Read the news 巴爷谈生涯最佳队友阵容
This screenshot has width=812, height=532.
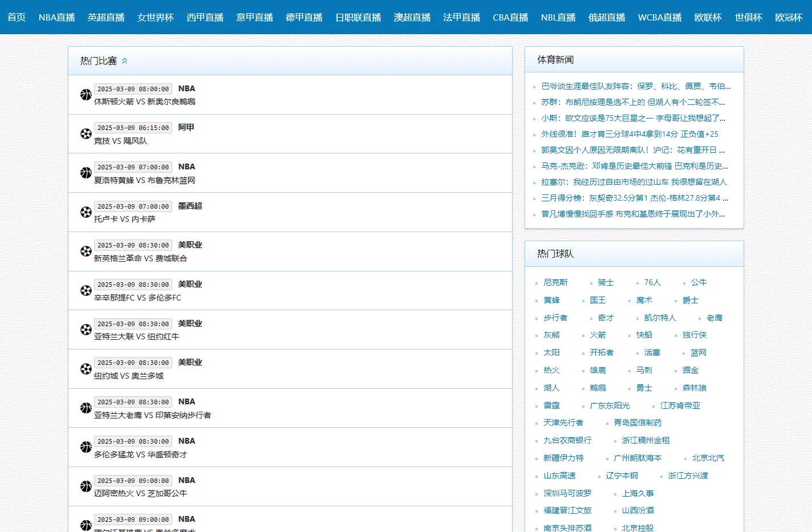(x=636, y=86)
